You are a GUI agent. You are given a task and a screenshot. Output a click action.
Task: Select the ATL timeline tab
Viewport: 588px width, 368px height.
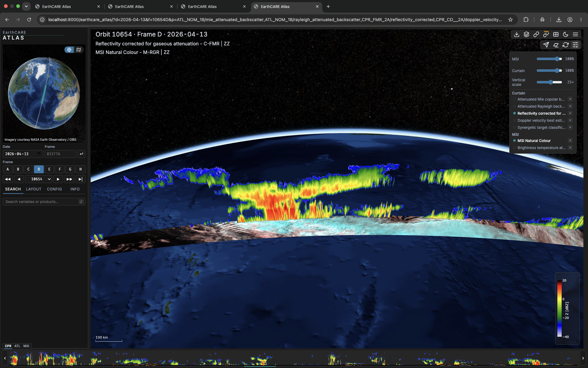(17, 346)
